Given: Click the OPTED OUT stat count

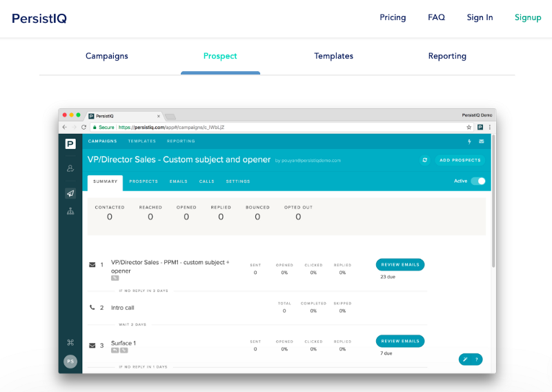Looking at the screenshot, I should pyautogui.click(x=298, y=217).
